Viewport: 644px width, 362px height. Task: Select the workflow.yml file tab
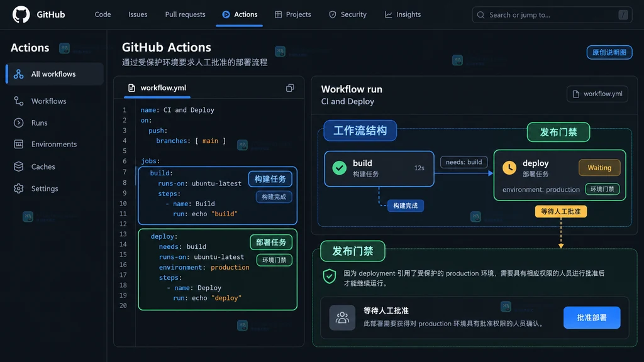point(157,88)
